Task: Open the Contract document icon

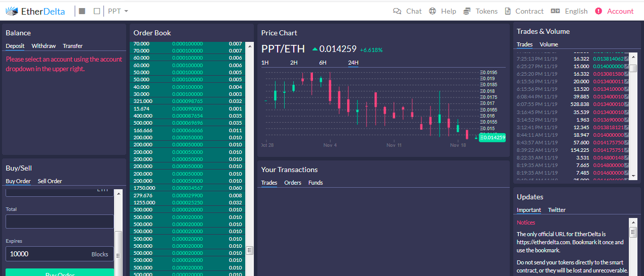Action: [508, 11]
